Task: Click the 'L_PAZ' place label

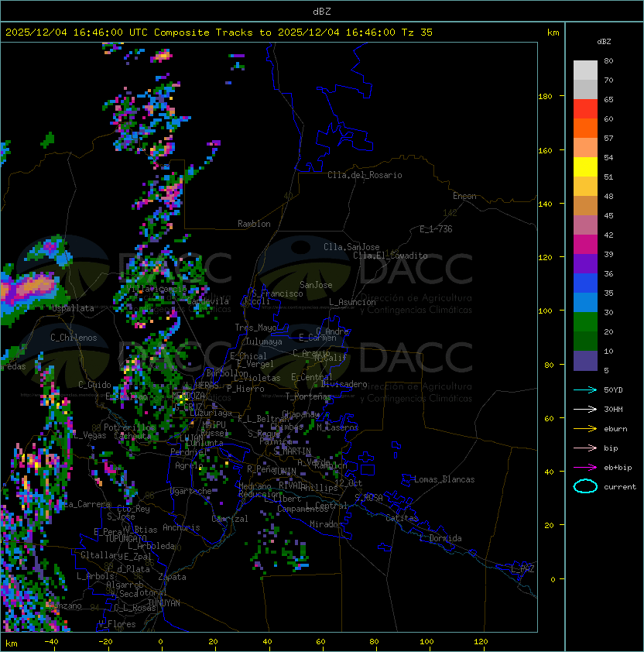Action: tap(522, 569)
